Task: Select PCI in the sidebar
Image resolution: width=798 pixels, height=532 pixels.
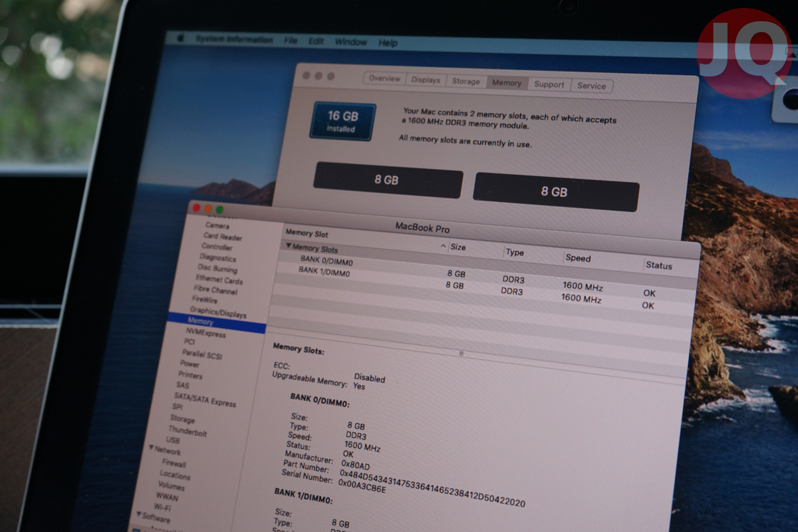Action: click(190, 341)
